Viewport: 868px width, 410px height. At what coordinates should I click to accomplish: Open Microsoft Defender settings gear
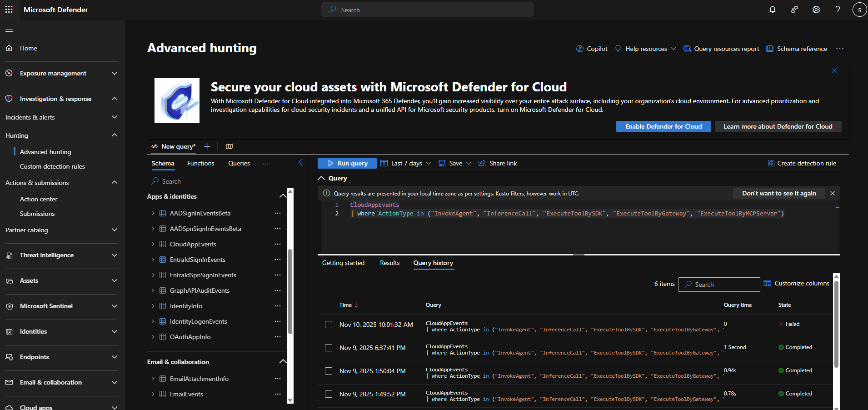[816, 10]
